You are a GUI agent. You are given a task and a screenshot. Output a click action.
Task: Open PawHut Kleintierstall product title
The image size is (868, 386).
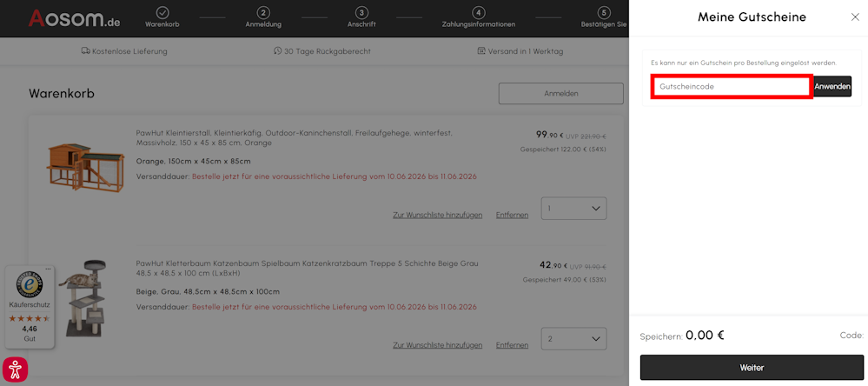(x=294, y=138)
